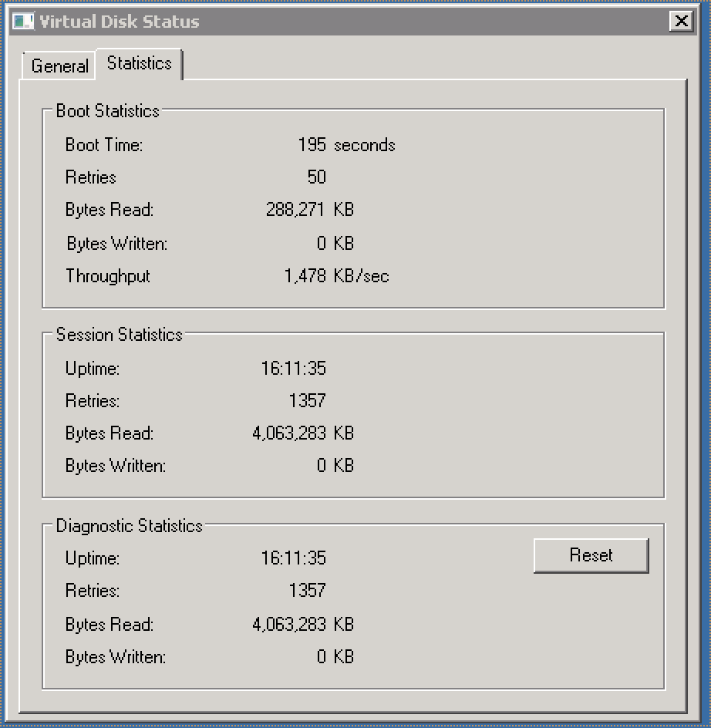This screenshot has height=728, width=711.
Task: Click the Virtual Disk Status window title text
Action: 120,22
